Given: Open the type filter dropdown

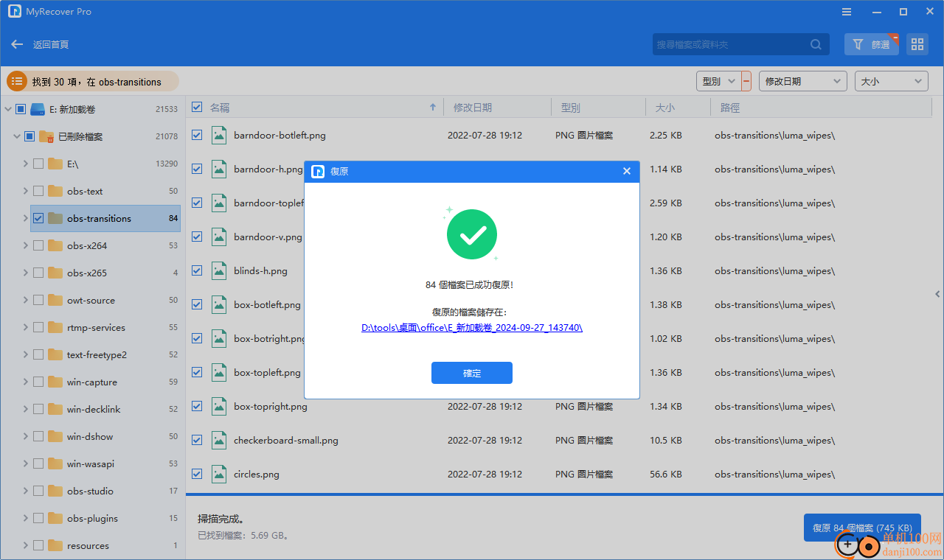Looking at the screenshot, I should [x=718, y=81].
